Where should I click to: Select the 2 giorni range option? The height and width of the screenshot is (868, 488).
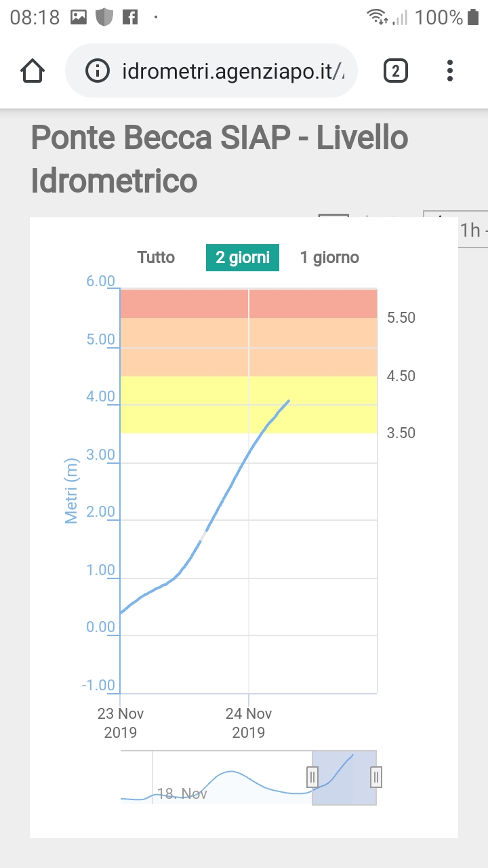pos(243,258)
